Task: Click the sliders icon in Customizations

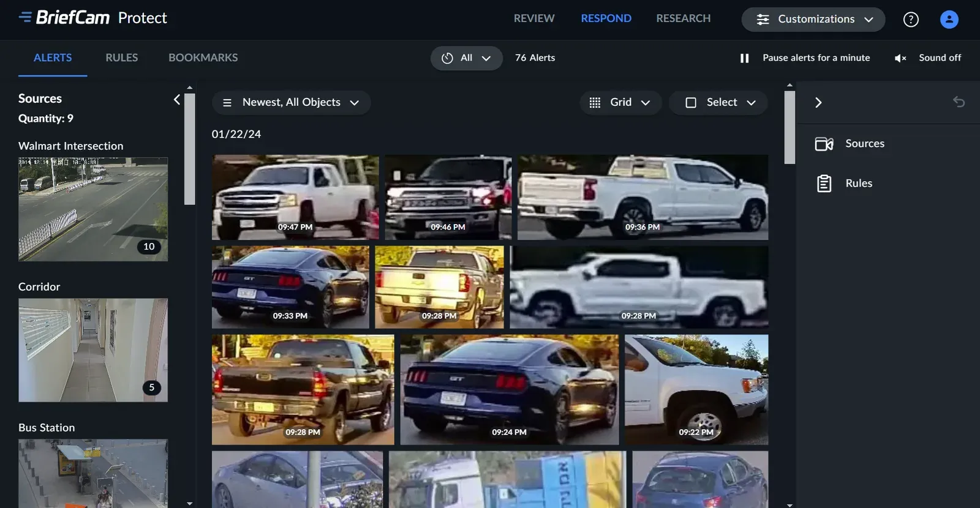Action: point(763,20)
